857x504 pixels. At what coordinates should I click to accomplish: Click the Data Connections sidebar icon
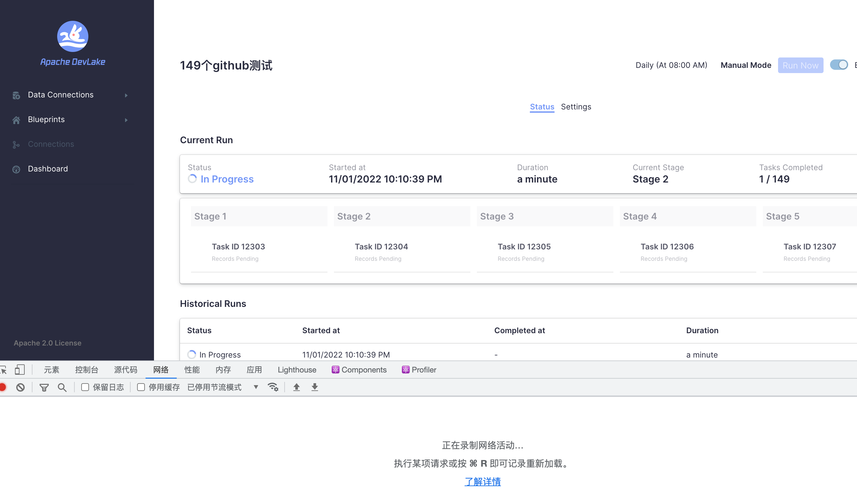pyautogui.click(x=16, y=95)
